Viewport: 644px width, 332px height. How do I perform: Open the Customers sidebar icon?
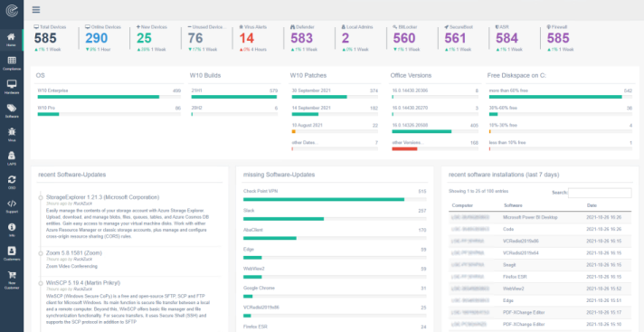12,253
